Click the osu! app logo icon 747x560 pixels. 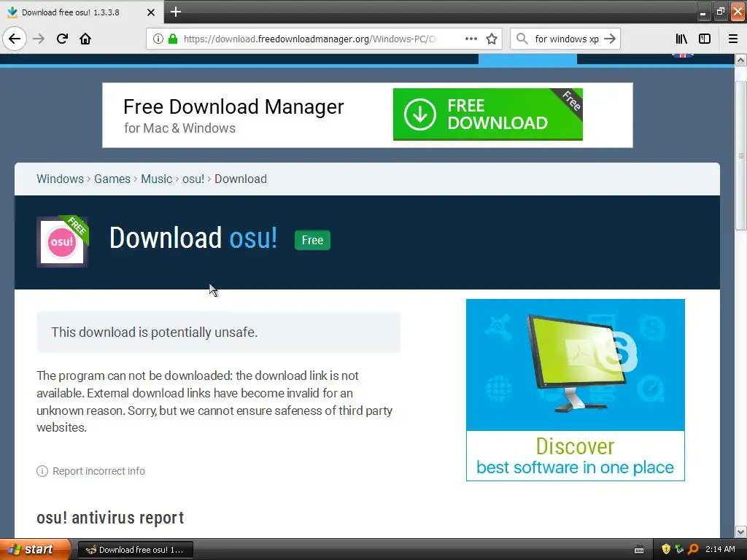click(62, 242)
